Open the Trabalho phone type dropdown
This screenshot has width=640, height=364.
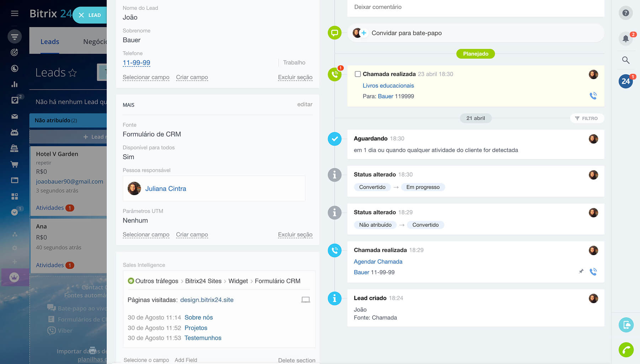(294, 63)
